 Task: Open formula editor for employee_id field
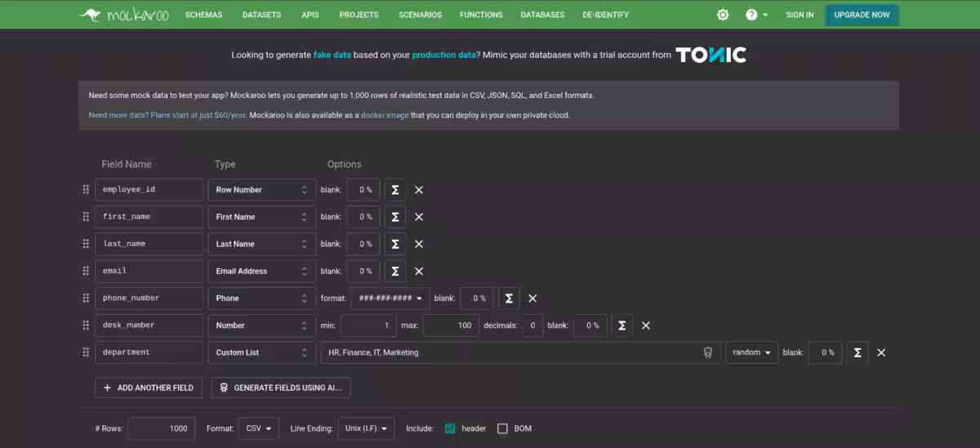click(395, 190)
